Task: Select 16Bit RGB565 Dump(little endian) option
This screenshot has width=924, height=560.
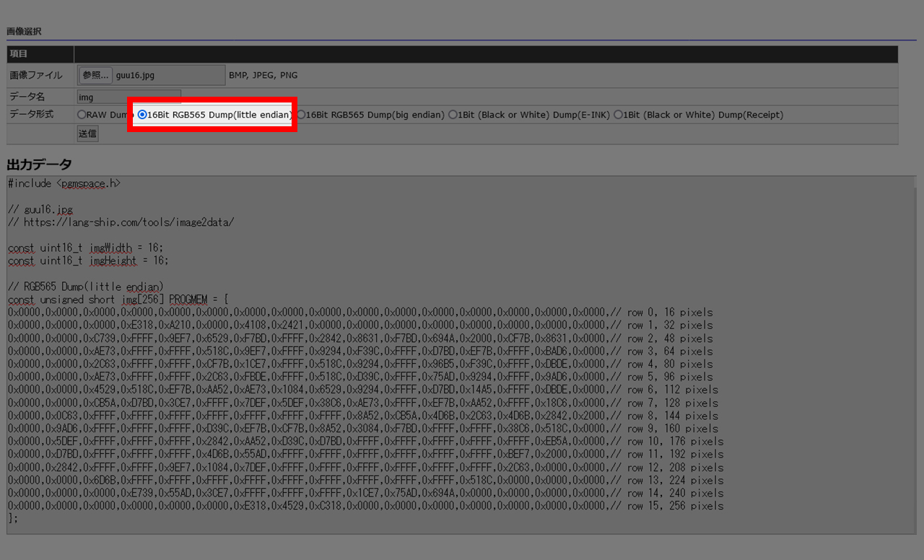Action: click(x=143, y=115)
